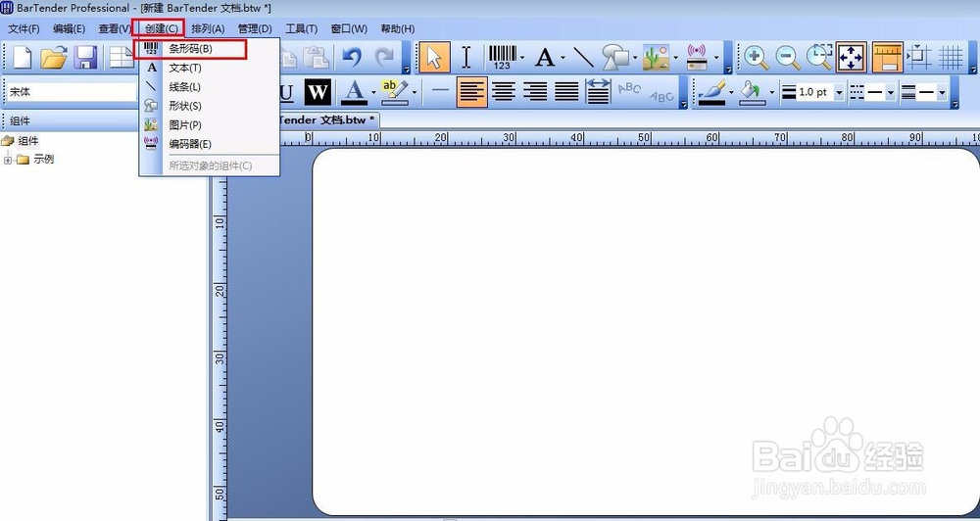980x521 pixels.
Task: Pick the text object tool in toolbar
Action: pos(545,58)
